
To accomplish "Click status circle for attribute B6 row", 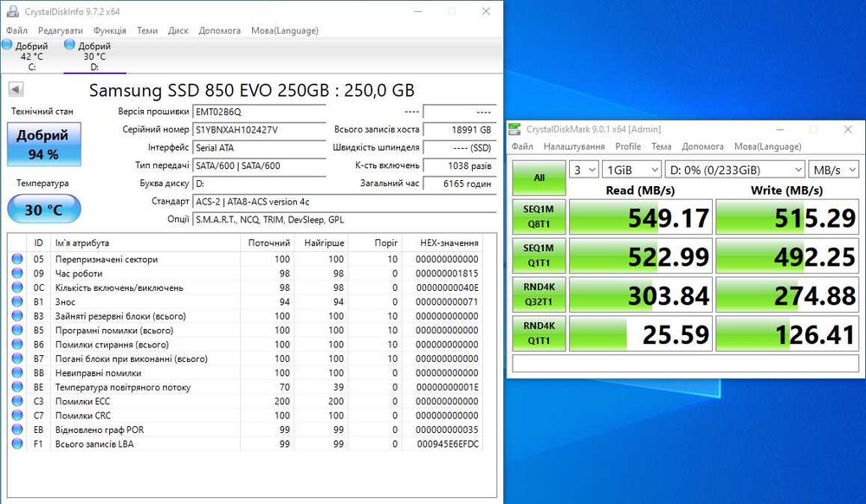I will (x=17, y=345).
